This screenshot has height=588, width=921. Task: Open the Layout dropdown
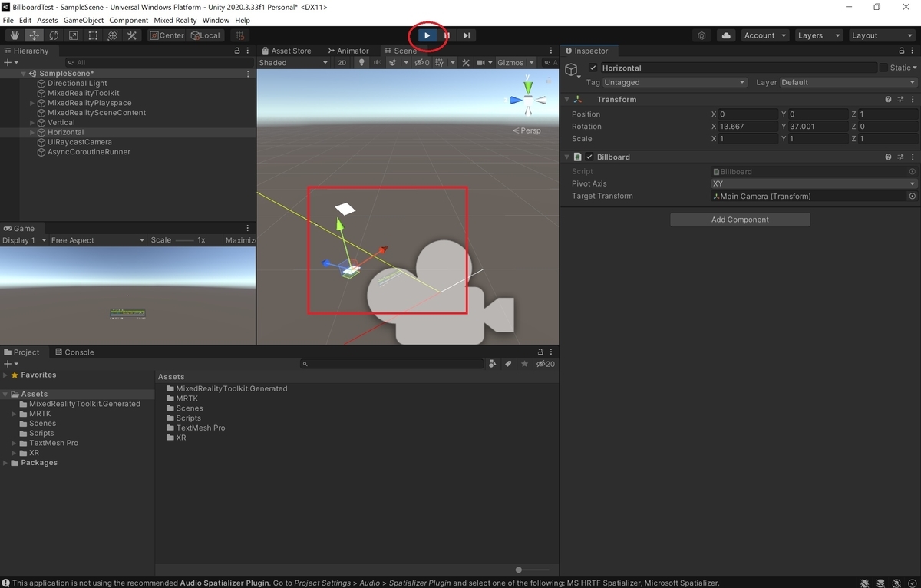pyautogui.click(x=881, y=35)
